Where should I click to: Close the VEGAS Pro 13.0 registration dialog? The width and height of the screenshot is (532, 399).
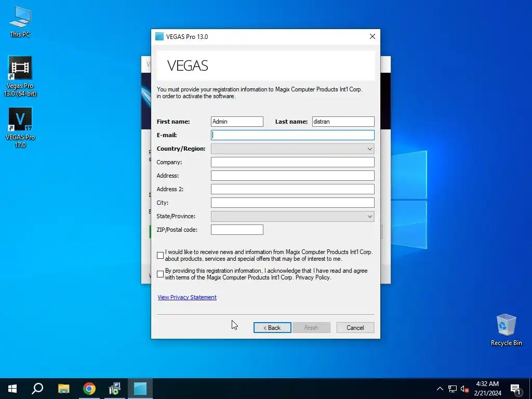click(x=372, y=37)
